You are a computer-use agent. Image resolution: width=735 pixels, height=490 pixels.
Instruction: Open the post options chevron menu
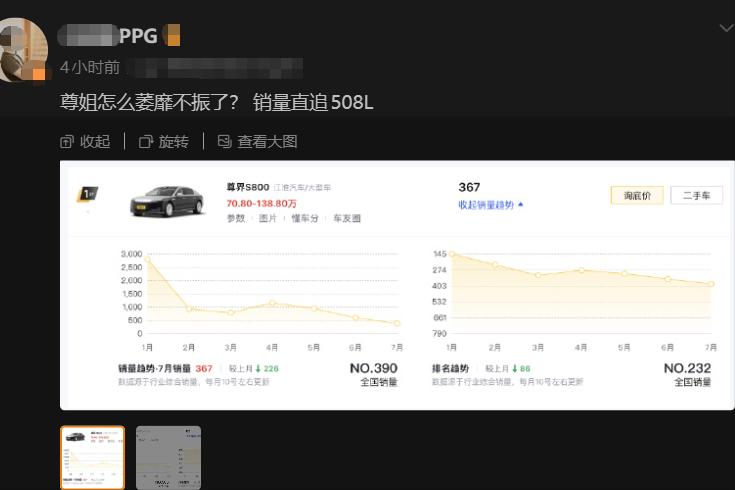pos(727,29)
